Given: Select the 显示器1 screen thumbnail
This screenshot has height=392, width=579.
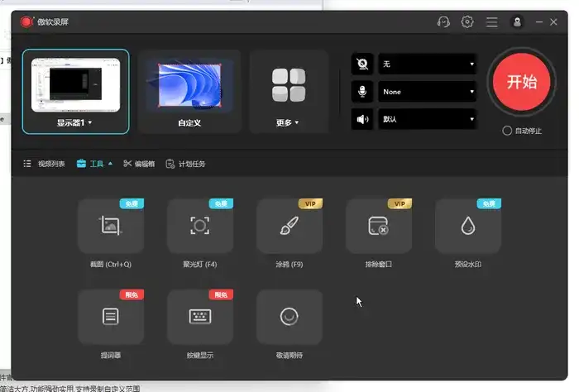Looking at the screenshot, I should click(76, 85).
